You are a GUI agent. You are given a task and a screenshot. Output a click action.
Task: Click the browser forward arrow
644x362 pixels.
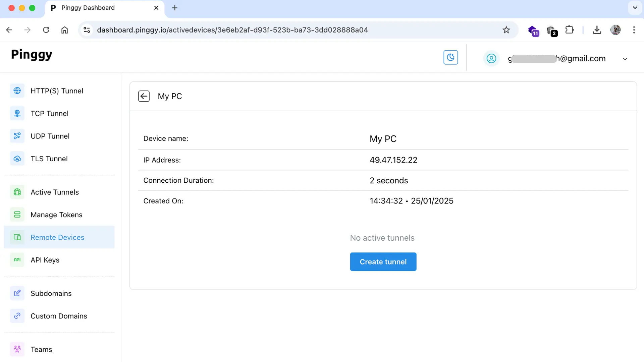28,30
